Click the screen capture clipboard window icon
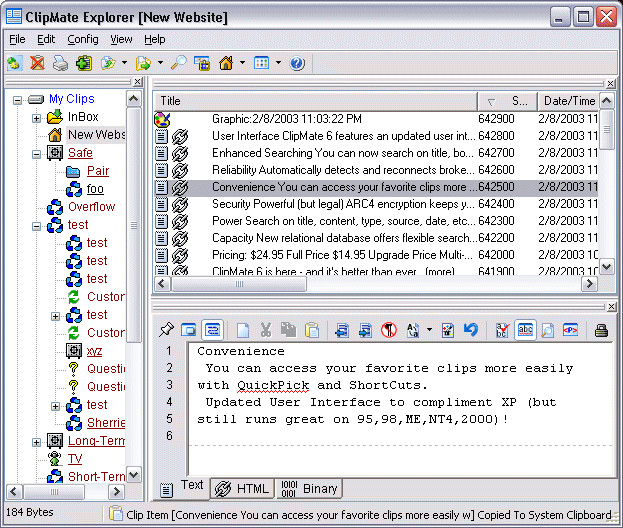This screenshot has width=623, height=528. (202, 63)
